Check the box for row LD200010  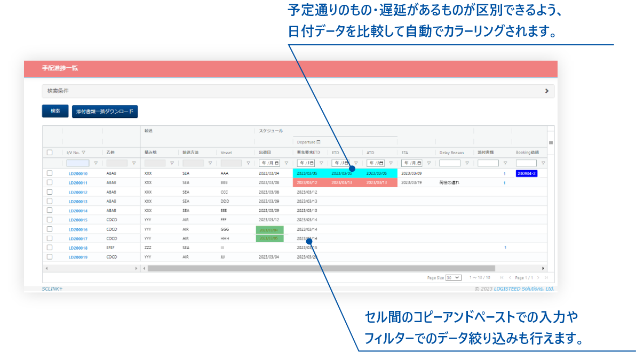tap(50, 173)
